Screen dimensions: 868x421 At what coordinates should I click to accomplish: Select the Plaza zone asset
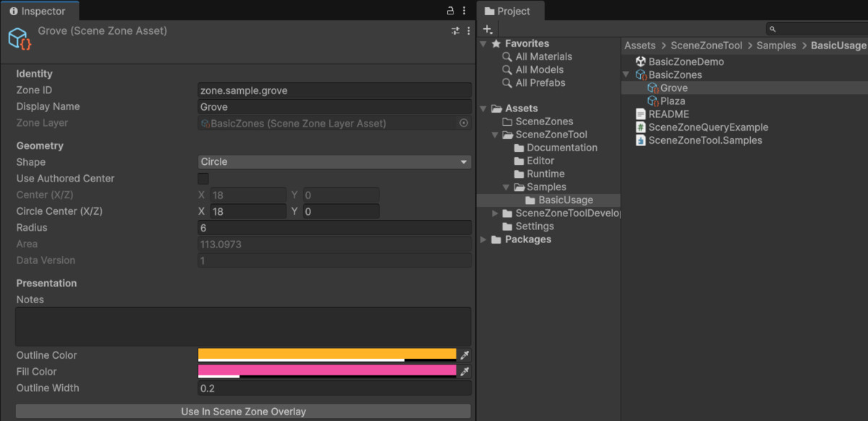(666, 101)
